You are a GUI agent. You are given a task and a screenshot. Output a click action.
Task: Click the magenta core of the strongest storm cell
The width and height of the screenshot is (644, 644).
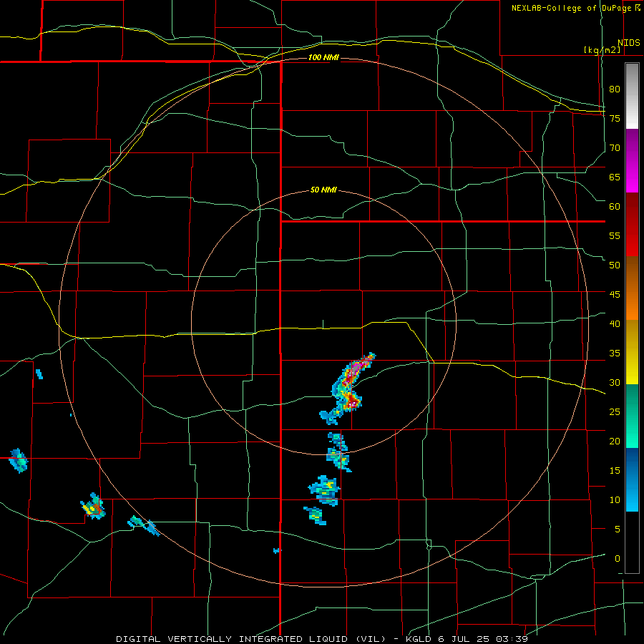(x=356, y=367)
